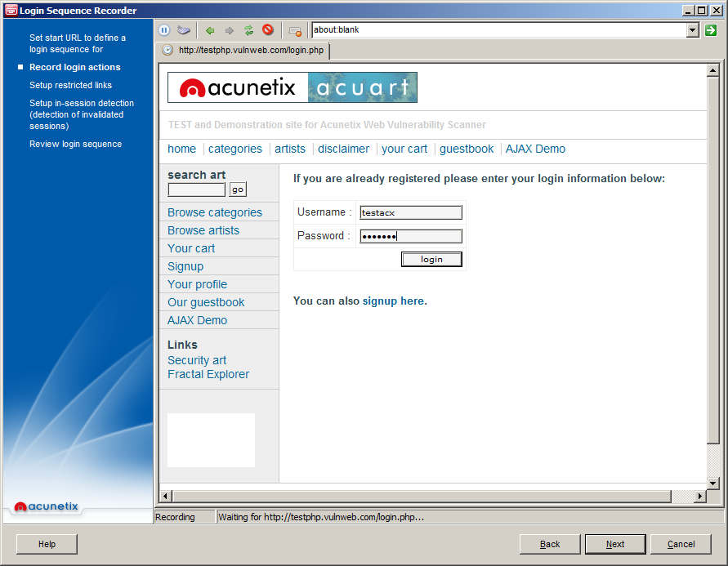Select 'Setup in-session detection' wizard step

pos(82,114)
